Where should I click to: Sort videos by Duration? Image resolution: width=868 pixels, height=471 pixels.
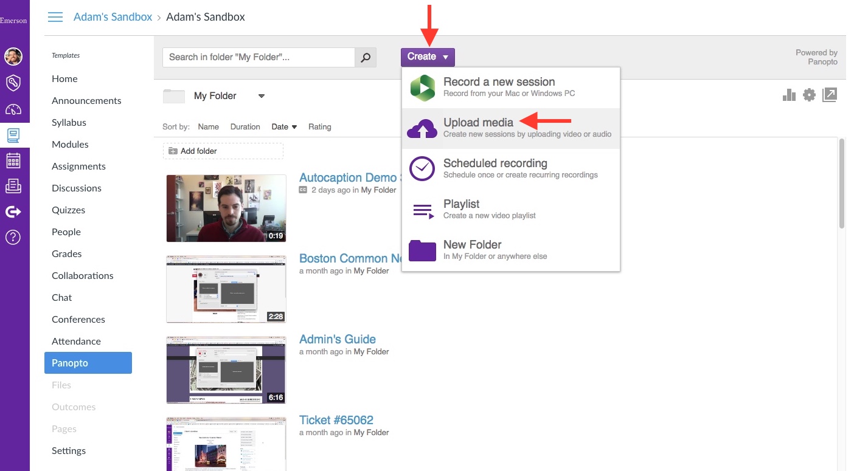245,127
